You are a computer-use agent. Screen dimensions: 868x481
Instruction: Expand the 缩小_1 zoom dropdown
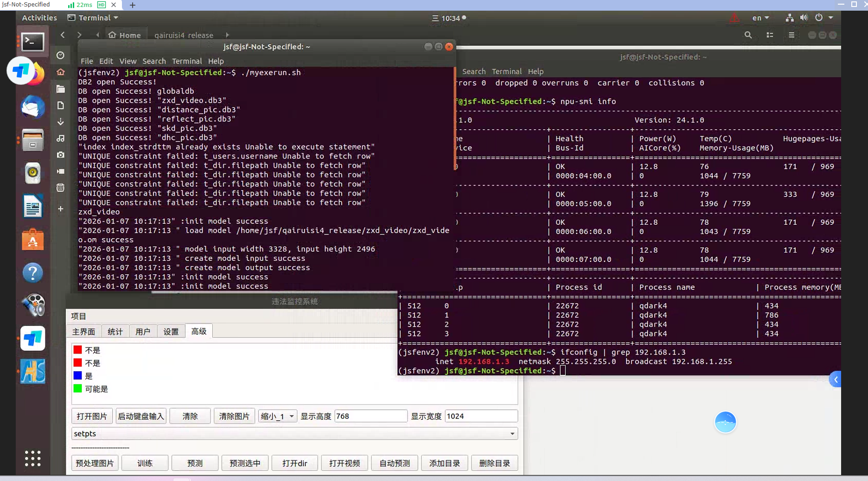click(x=277, y=416)
